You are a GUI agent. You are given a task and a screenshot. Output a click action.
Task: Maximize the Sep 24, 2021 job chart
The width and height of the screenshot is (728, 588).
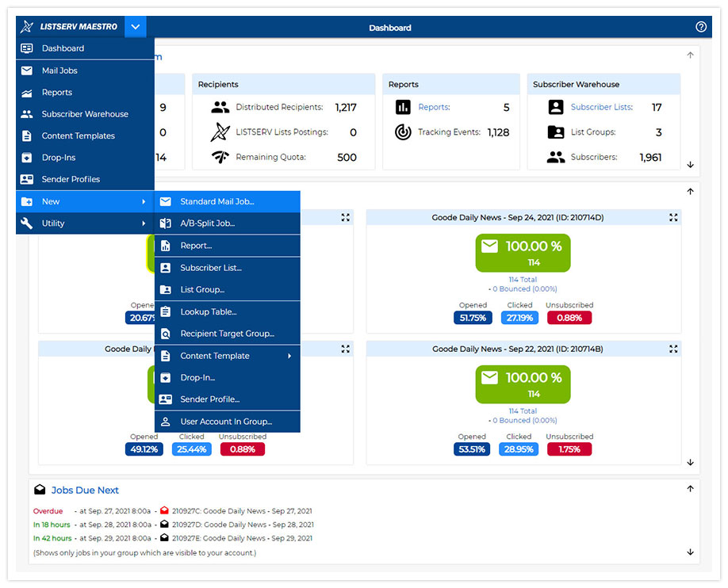(673, 217)
